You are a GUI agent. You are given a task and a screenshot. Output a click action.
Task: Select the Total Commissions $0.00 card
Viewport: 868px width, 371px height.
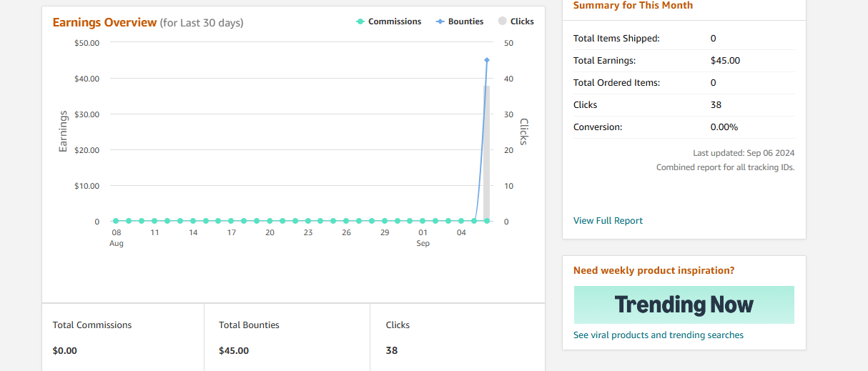click(x=123, y=337)
